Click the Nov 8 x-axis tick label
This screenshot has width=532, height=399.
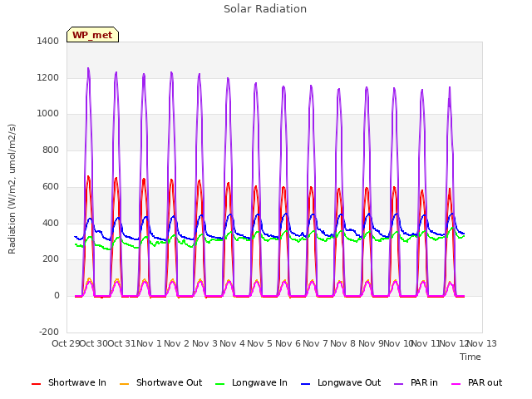click(342, 343)
